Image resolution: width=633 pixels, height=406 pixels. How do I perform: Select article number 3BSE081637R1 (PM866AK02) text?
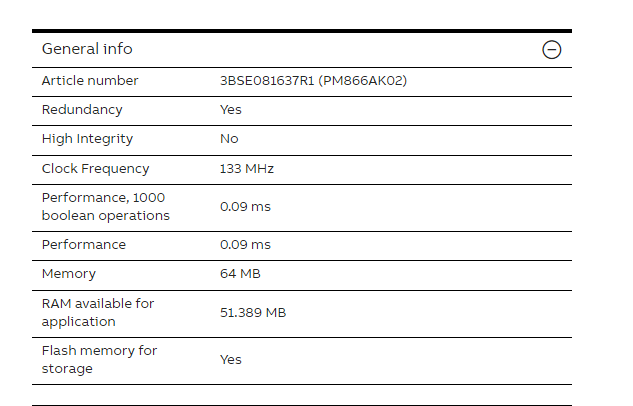313,81
